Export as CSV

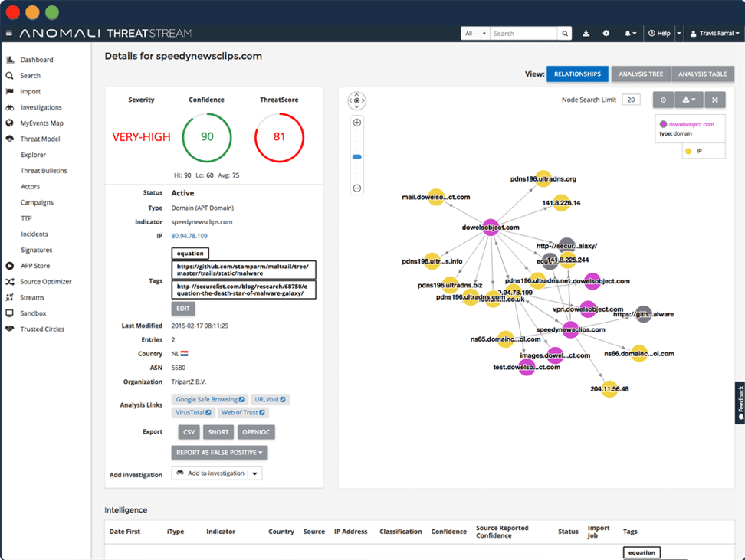(189, 432)
